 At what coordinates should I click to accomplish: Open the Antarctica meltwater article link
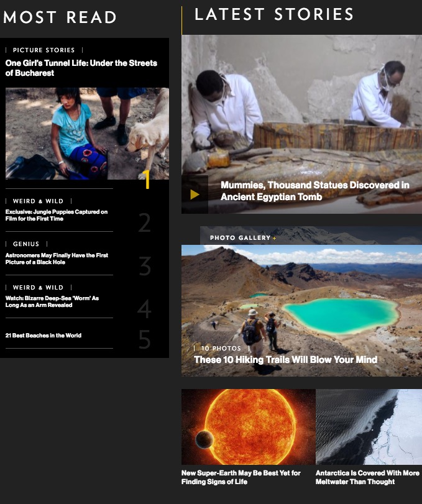click(x=367, y=477)
